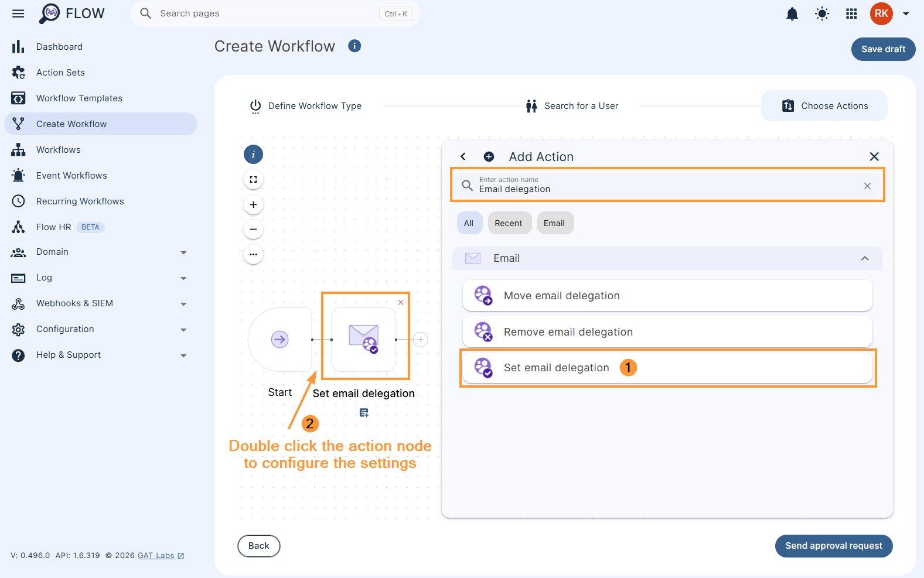Viewport: 924px width, 578px height.
Task: Select the Recent filter chip
Action: (x=509, y=223)
